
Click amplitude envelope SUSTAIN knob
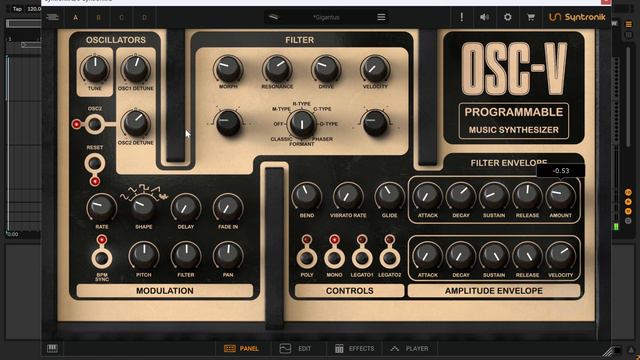pos(494,256)
